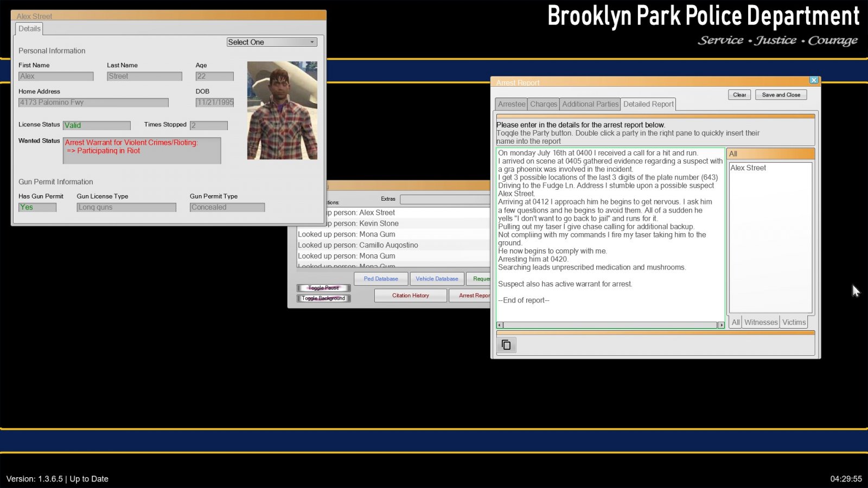Close the Arrest Report window
Screen dimensions: 868x488
pyautogui.click(x=814, y=80)
